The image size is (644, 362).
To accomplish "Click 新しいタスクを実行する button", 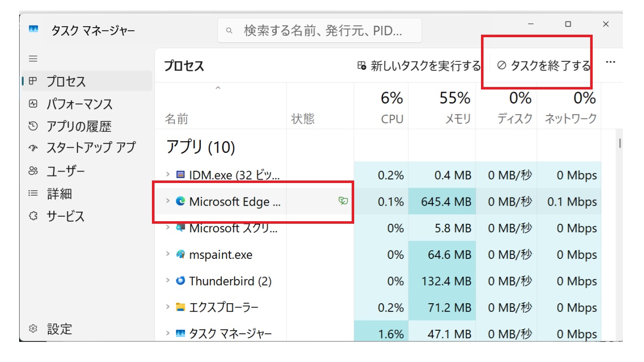I will (419, 66).
